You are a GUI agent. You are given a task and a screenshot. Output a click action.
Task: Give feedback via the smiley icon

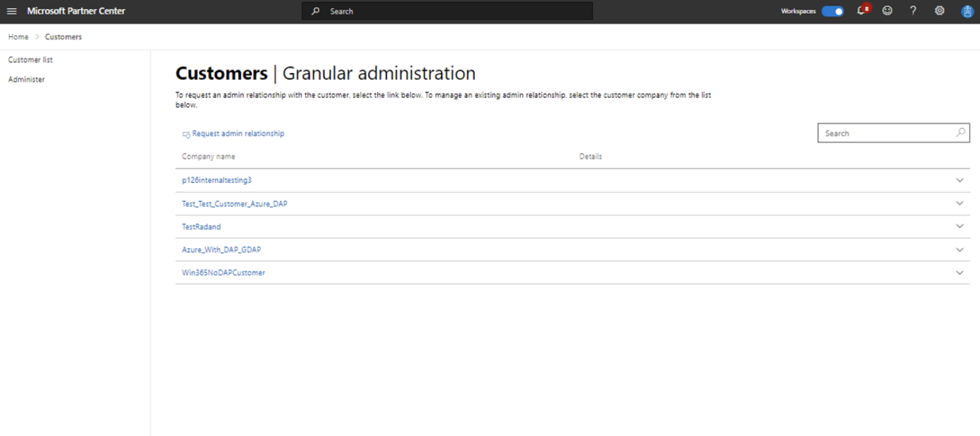[887, 11]
